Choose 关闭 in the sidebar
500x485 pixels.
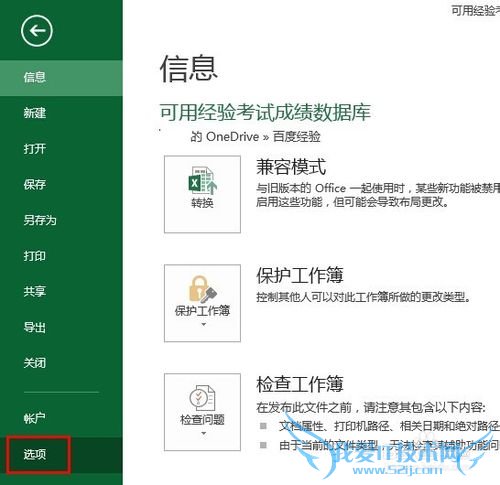[61, 363]
